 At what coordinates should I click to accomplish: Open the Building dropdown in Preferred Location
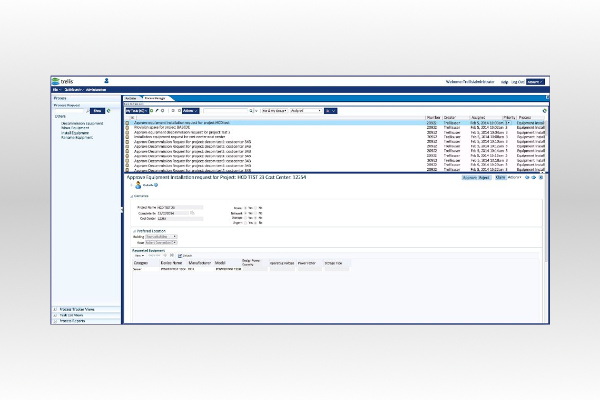click(161, 237)
